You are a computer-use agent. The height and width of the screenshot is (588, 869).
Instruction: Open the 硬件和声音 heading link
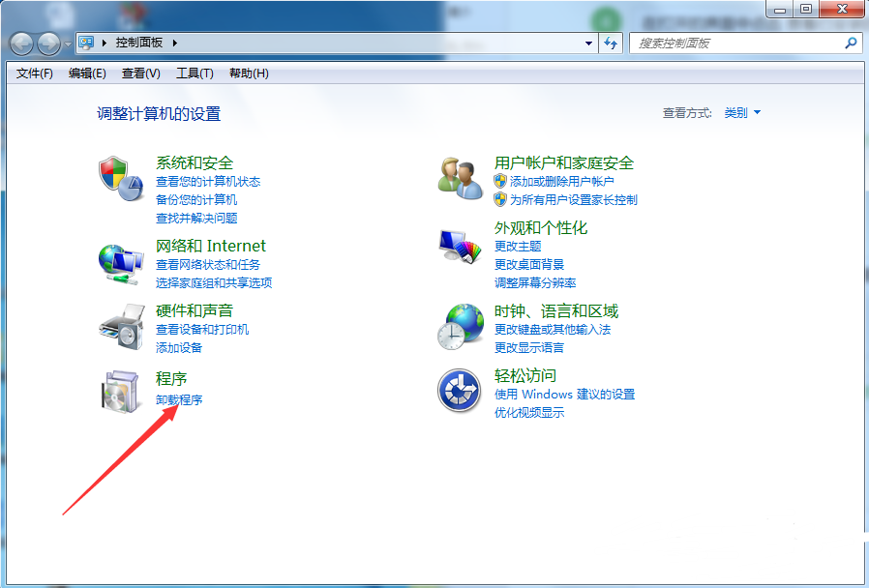195,310
